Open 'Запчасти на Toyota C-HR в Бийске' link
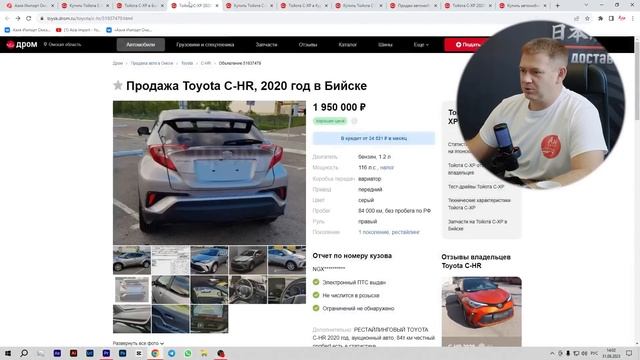 point(478,225)
